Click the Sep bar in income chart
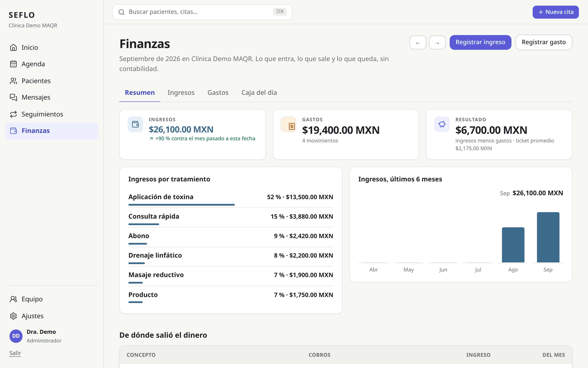Viewport: 588px width, 368px height. point(548,237)
